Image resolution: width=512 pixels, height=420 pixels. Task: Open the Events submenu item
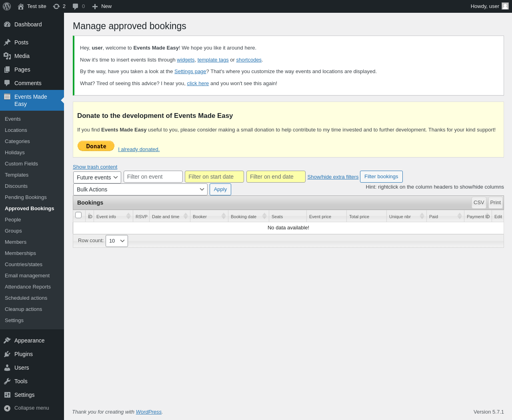(13, 119)
